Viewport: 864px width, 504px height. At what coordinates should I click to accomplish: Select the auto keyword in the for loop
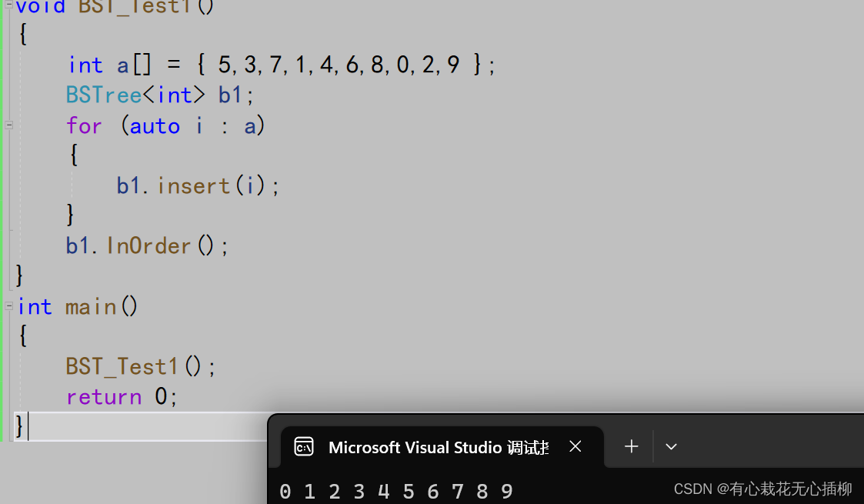click(155, 125)
